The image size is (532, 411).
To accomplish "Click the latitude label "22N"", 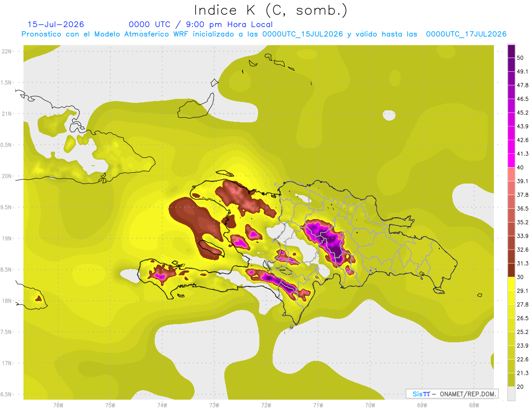I will pos(7,51).
